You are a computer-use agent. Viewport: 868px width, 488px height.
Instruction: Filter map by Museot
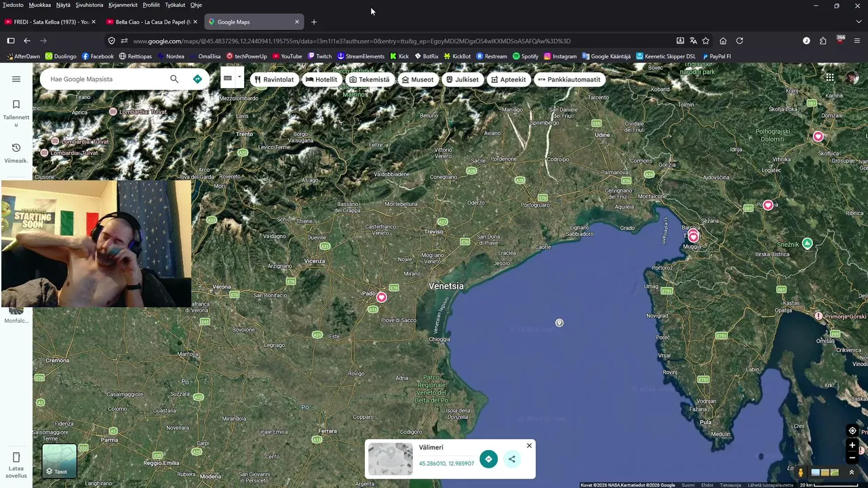[x=417, y=79]
